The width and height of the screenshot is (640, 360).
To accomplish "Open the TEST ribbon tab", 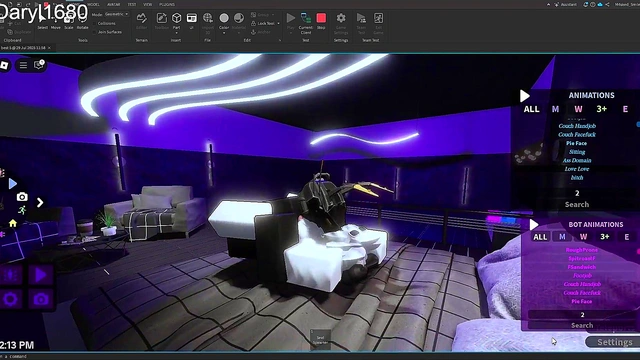I will [x=131, y=4].
